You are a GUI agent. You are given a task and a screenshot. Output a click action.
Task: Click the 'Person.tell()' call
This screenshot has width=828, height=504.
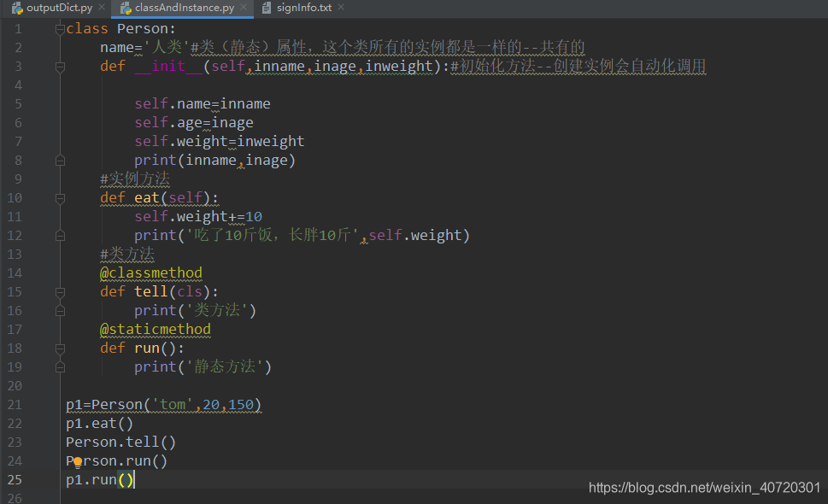[x=121, y=442]
